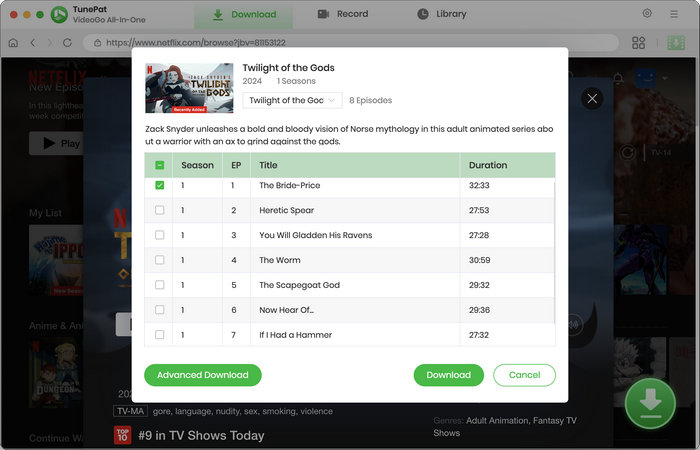Navigate forward with the right arrow

(x=50, y=42)
